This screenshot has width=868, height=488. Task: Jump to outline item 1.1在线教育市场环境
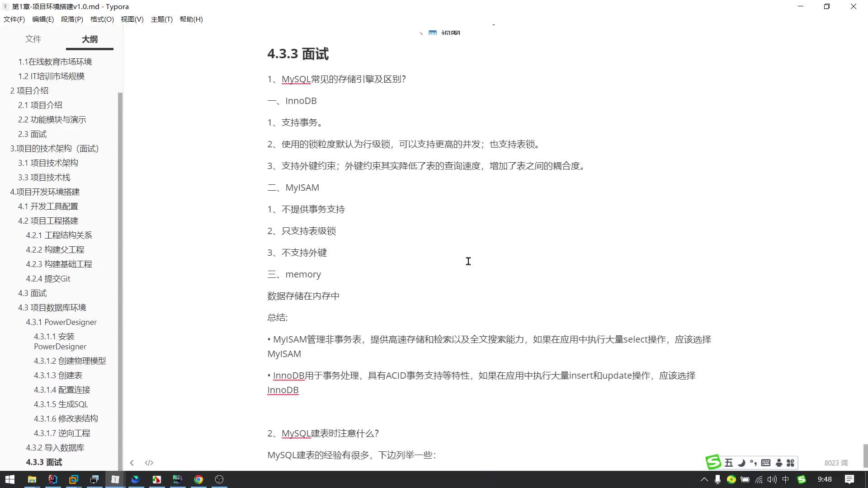55,62
